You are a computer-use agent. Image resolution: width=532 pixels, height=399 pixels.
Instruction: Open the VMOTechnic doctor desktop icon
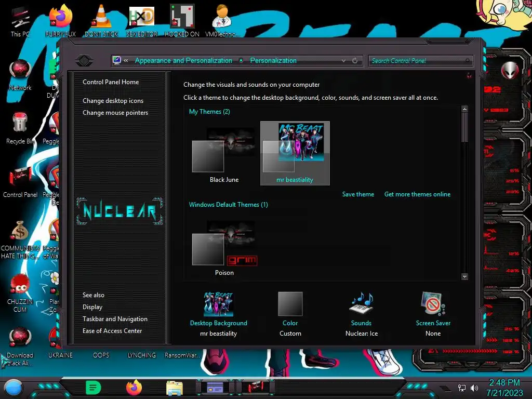[x=222, y=21]
